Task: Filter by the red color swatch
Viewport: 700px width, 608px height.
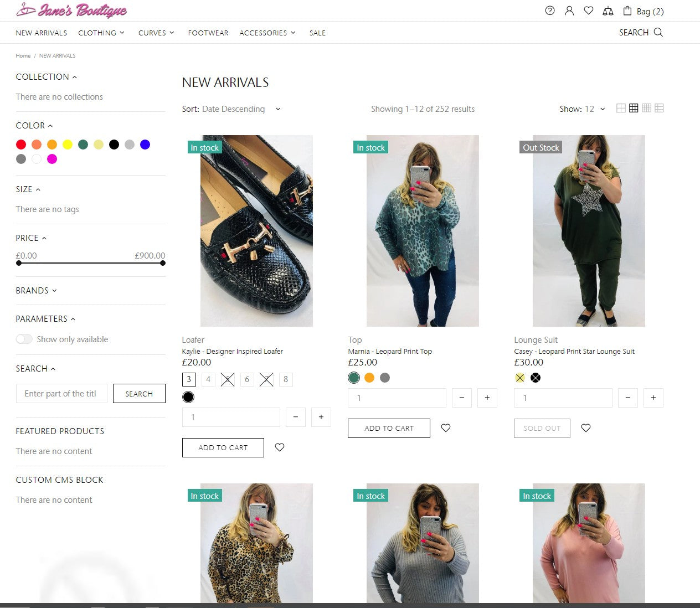Action: pyautogui.click(x=21, y=145)
